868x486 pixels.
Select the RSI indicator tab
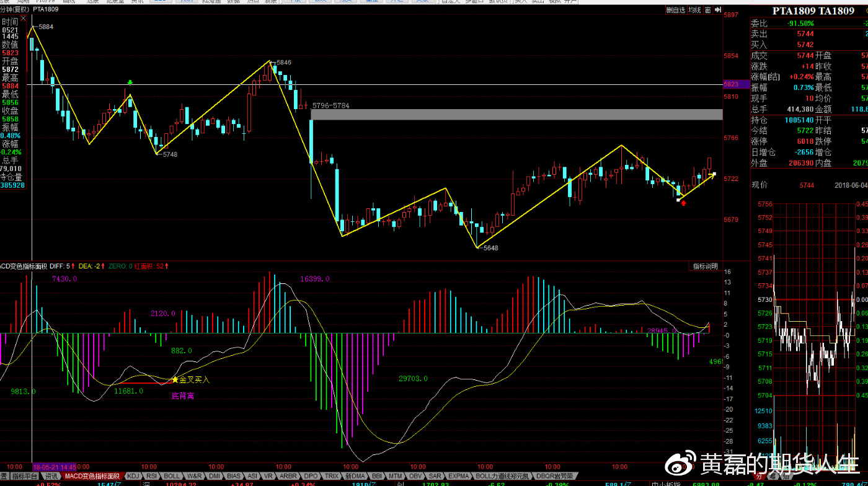click(x=151, y=476)
